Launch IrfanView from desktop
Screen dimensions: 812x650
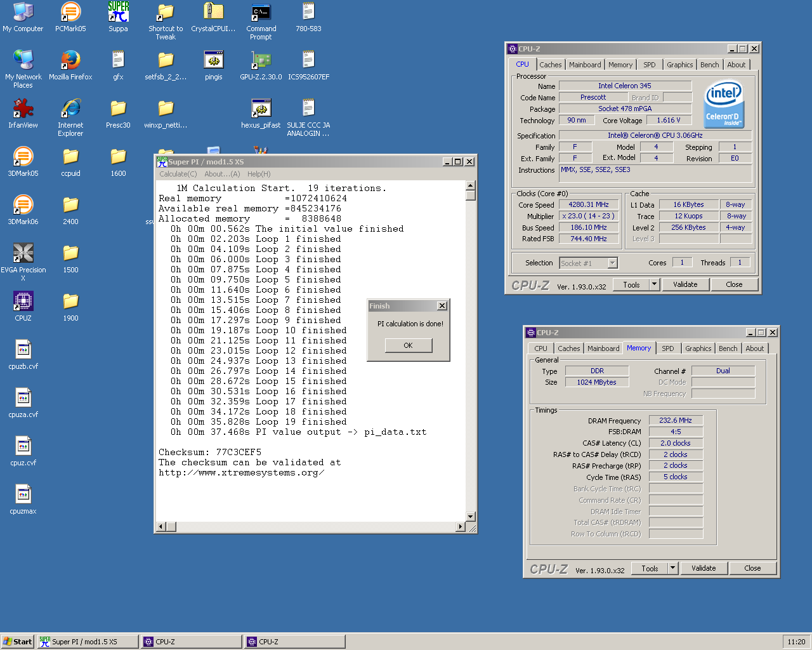click(23, 113)
